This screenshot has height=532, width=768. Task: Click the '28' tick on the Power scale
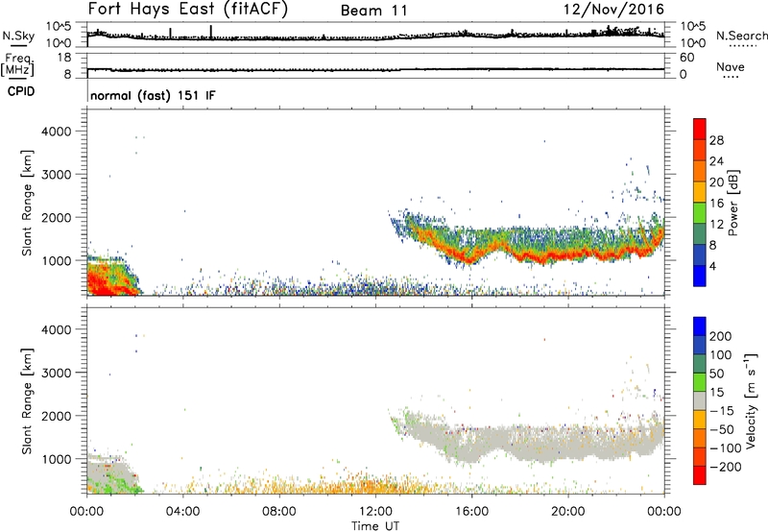pos(716,140)
